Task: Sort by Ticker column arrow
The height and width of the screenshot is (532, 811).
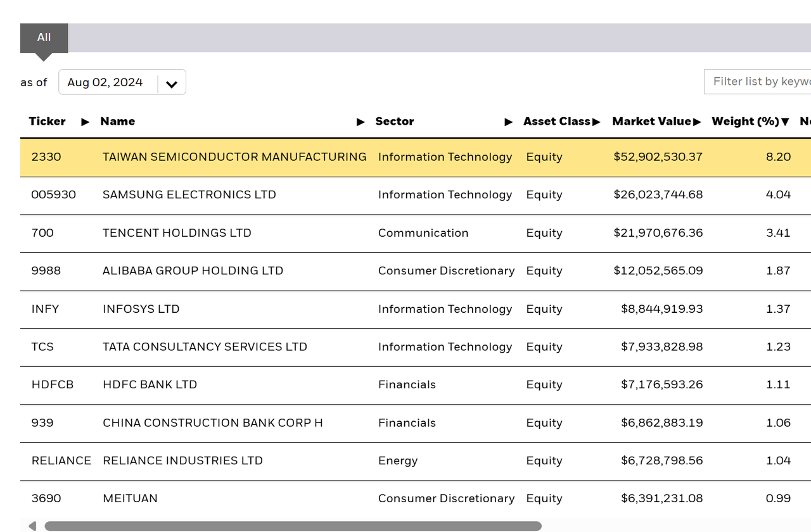Action: (x=86, y=122)
